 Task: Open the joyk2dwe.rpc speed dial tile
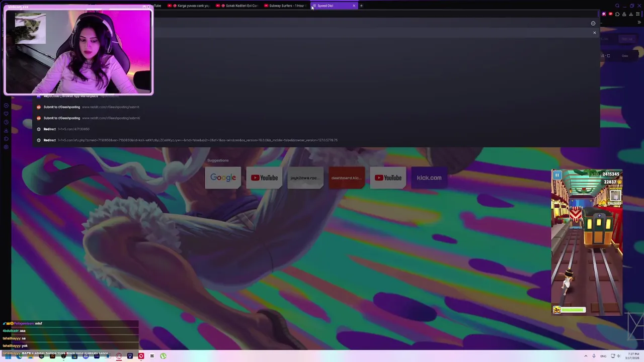(x=305, y=177)
